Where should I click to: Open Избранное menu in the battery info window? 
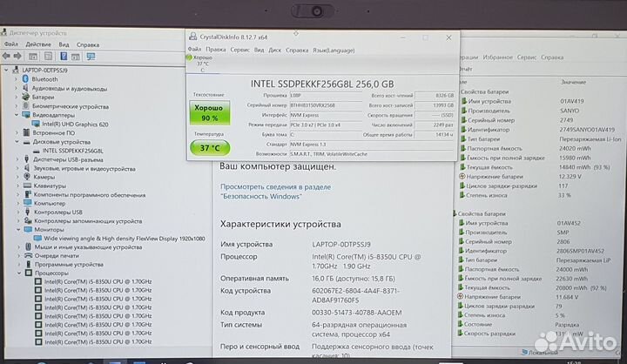pyautogui.click(x=497, y=57)
